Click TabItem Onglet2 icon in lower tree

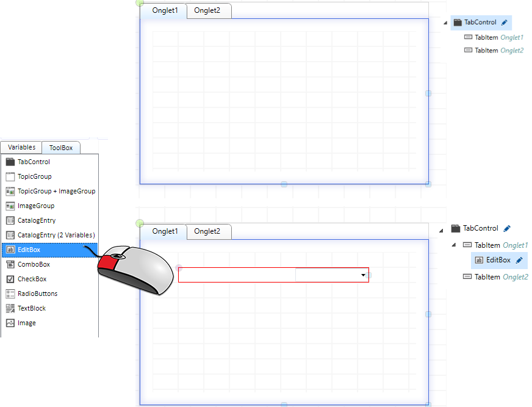coord(467,276)
